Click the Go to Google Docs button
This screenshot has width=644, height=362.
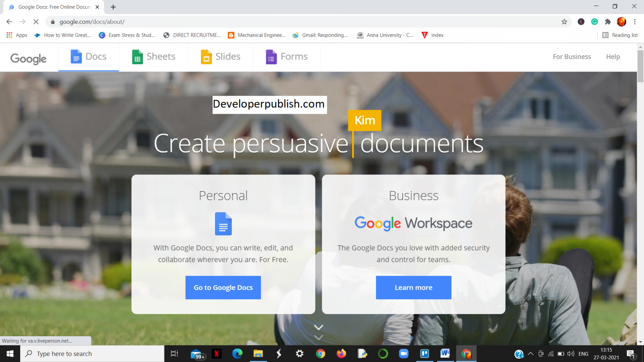(223, 287)
